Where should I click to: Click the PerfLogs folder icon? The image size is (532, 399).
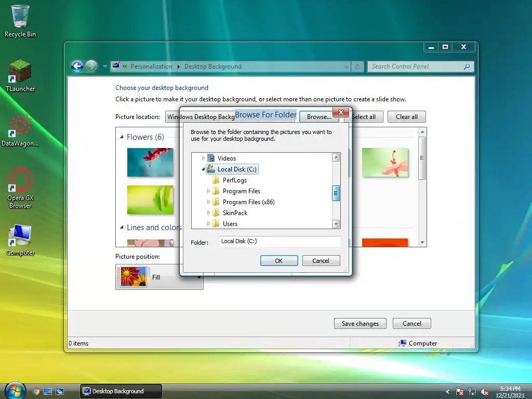point(216,180)
